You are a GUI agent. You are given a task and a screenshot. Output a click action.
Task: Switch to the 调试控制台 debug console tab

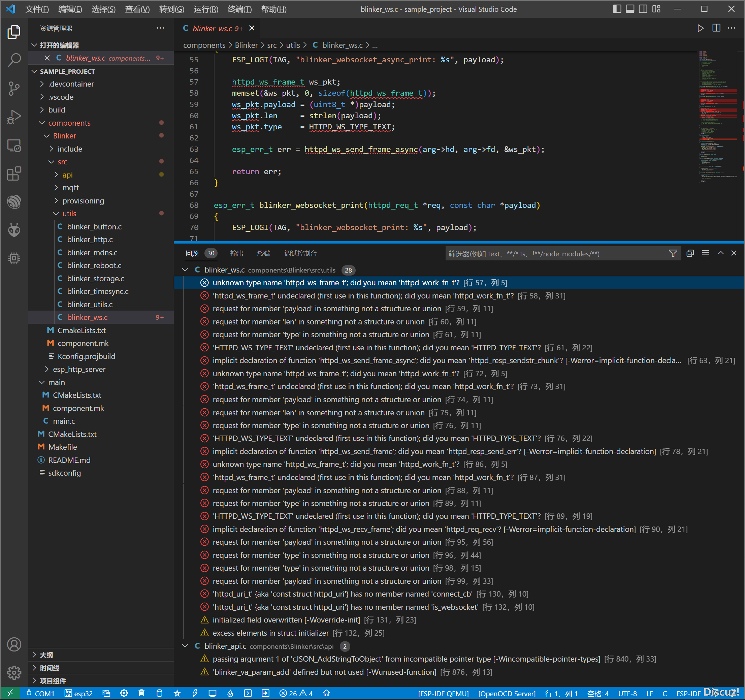pyautogui.click(x=300, y=254)
